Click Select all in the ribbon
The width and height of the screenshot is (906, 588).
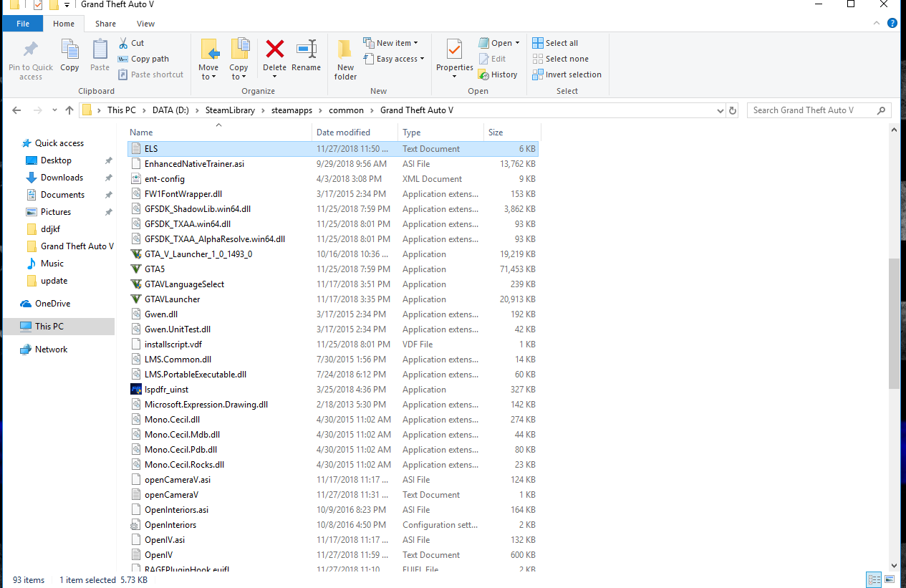pyautogui.click(x=555, y=43)
